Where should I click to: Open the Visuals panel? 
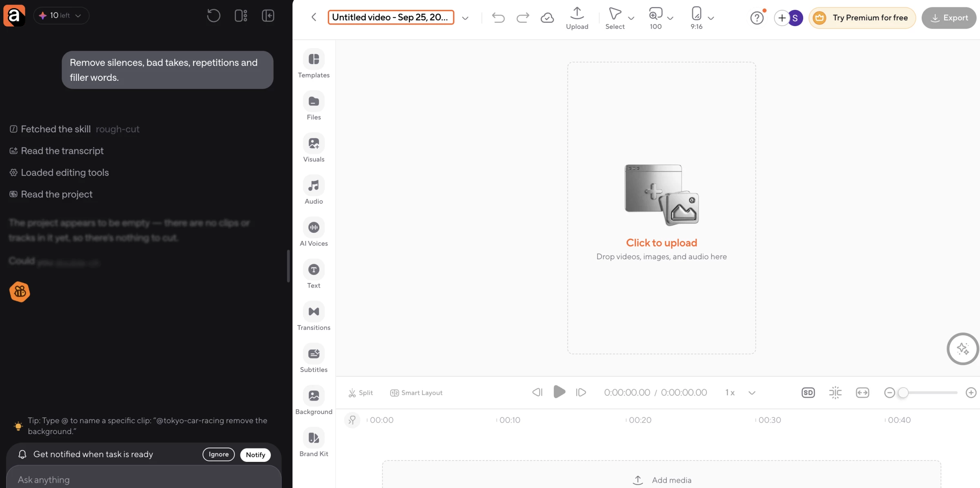(314, 148)
